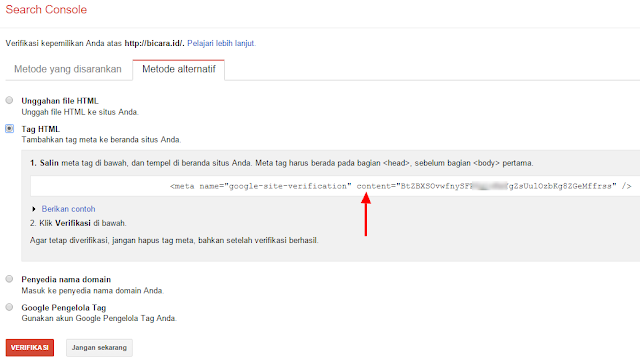Click the text 'Unggah file HTML ke situs Anda.'
The width and height of the screenshot is (640, 364).
(80, 112)
